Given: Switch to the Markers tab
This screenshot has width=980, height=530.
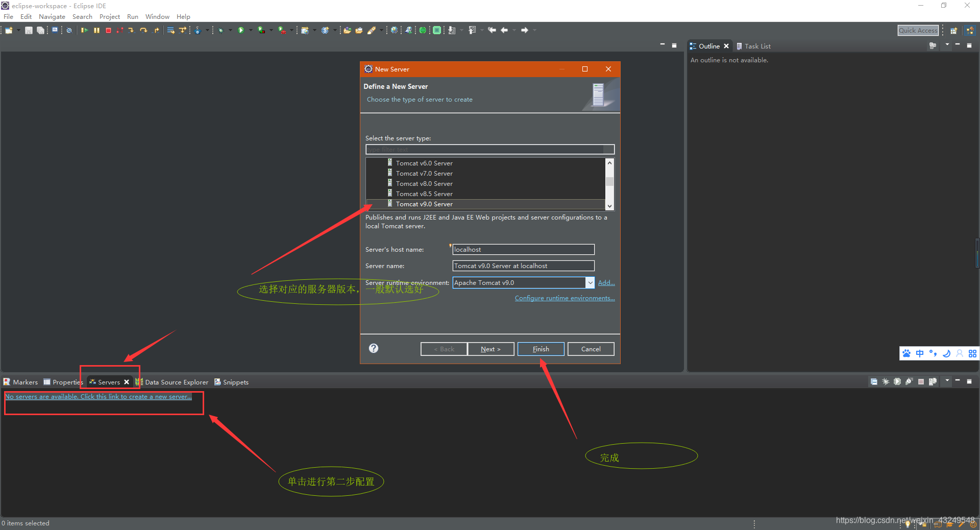Looking at the screenshot, I should pyautogui.click(x=21, y=382).
